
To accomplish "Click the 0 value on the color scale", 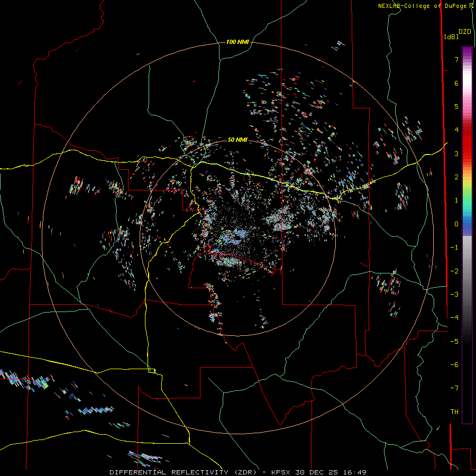I will click(x=456, y=224).
